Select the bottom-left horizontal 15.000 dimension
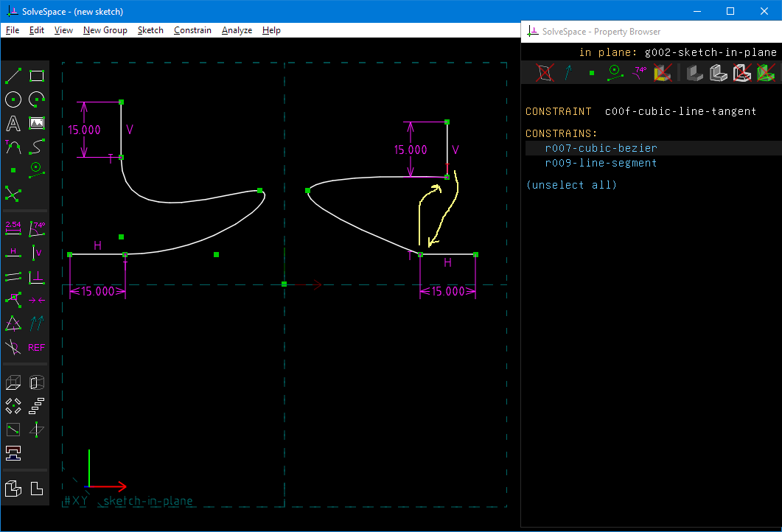The height and width of the screenshot is (532, 782). [x=98, y=291]
